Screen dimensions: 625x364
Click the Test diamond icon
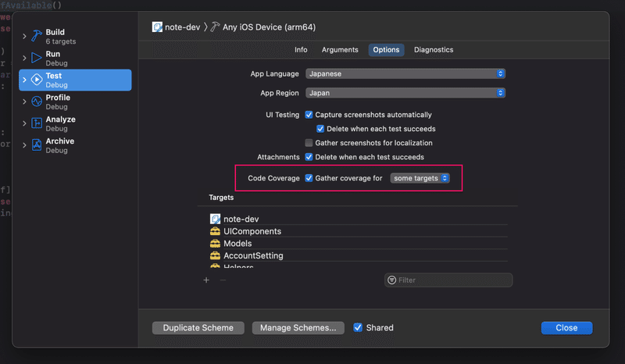[37, 80]
